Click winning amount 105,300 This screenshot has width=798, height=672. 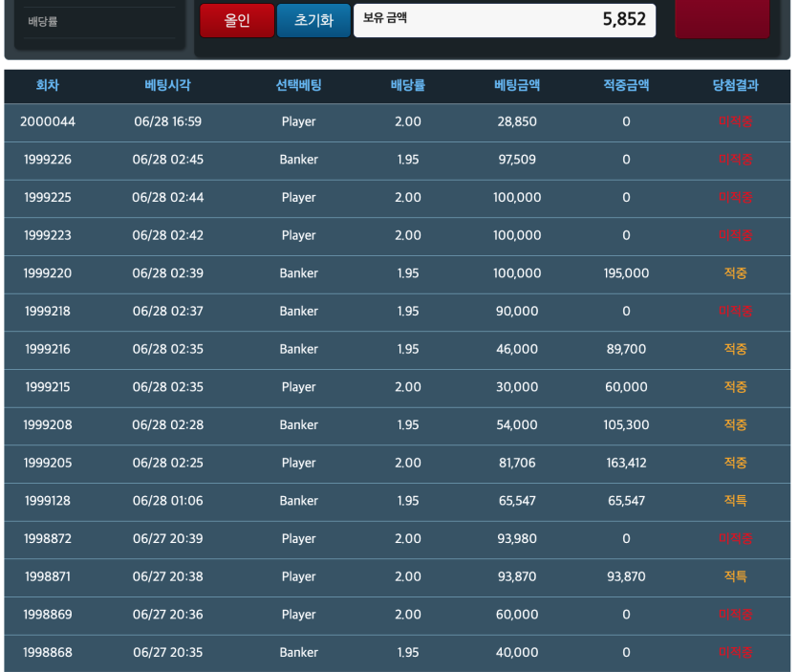click(x=627, y=425)
